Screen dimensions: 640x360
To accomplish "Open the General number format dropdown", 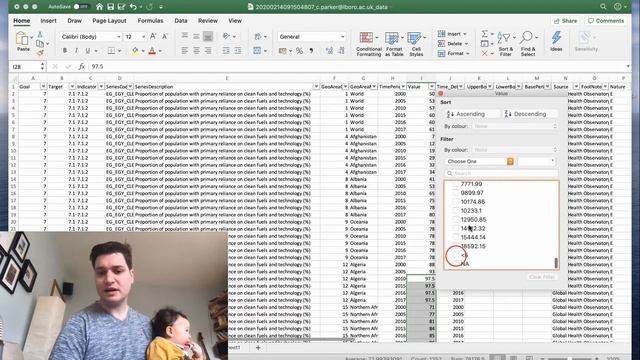I will 342,37.
